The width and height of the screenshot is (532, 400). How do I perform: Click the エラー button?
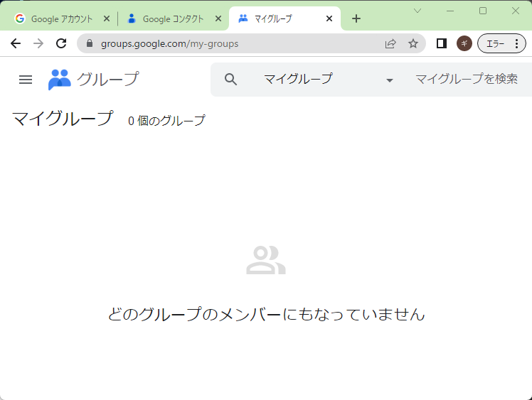point(495,43)
